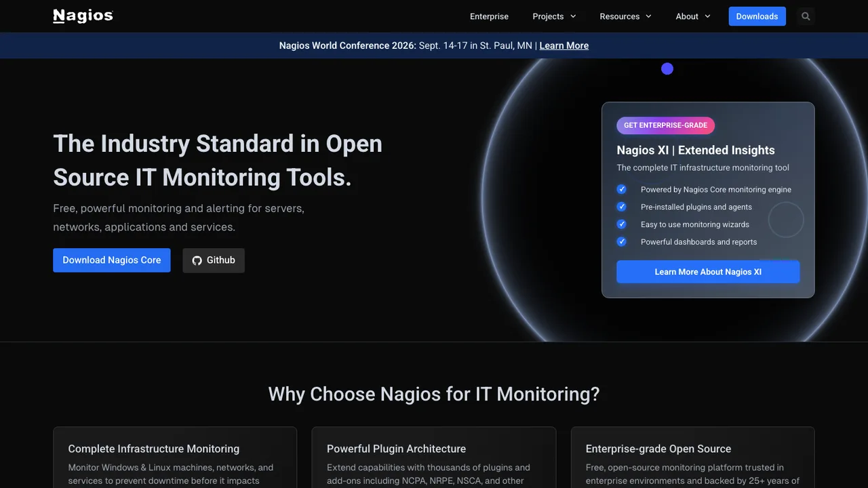Open Powerful Plugin Architecture card
The image size is (868, 488).
click(x=434, y=457)
